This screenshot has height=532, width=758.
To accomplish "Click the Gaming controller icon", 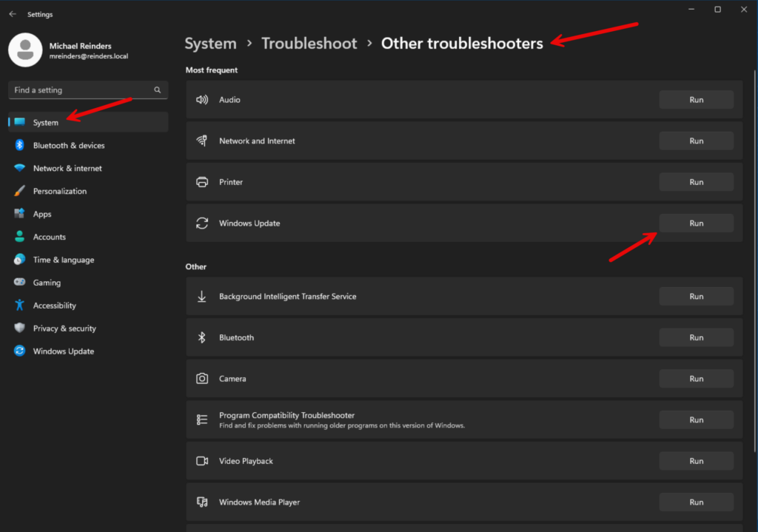I will 19,282.
